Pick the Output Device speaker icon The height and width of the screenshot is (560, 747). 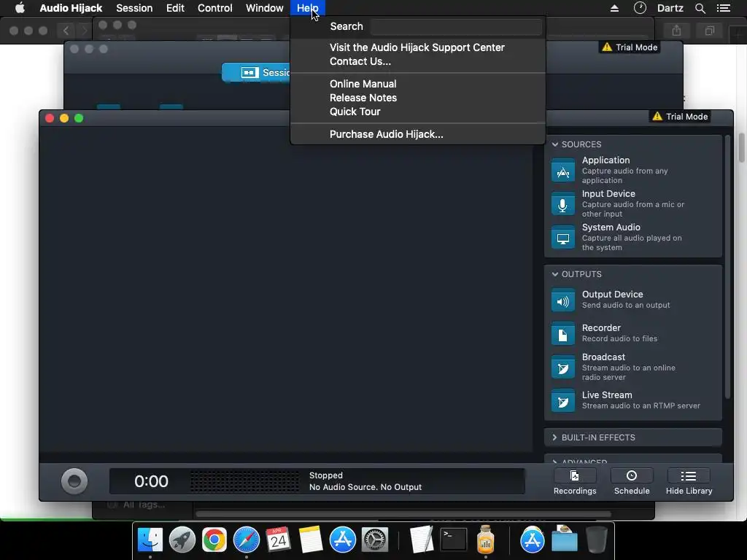tap(562, 300)
